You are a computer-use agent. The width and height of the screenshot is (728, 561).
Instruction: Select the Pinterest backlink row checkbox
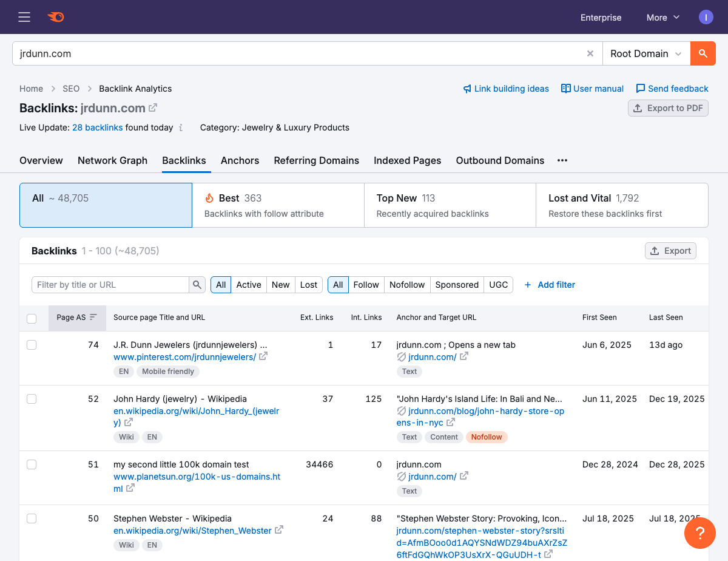point(32,345)
